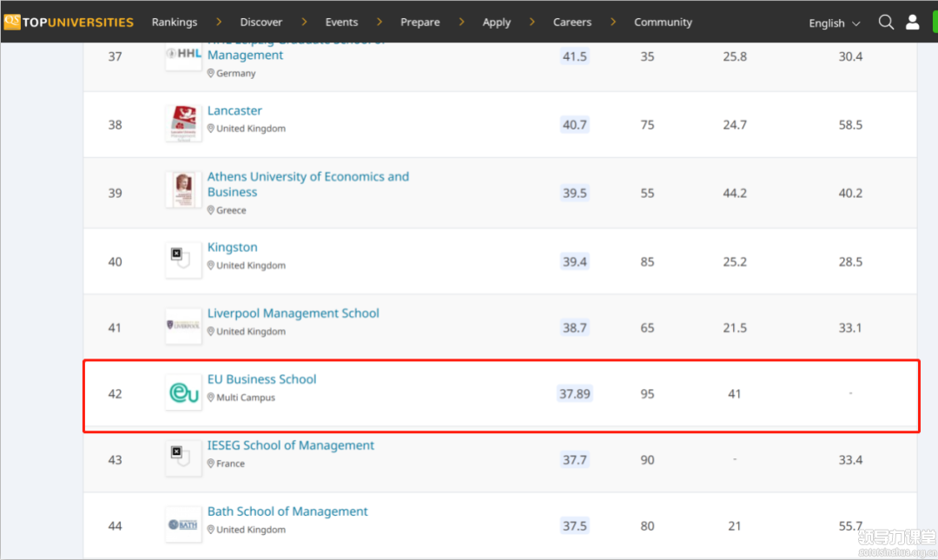Image resolution: width=938 pixels, height=560 pixels.
Task: Open the Bath School of Management link
Action: (x=287, y=511)
